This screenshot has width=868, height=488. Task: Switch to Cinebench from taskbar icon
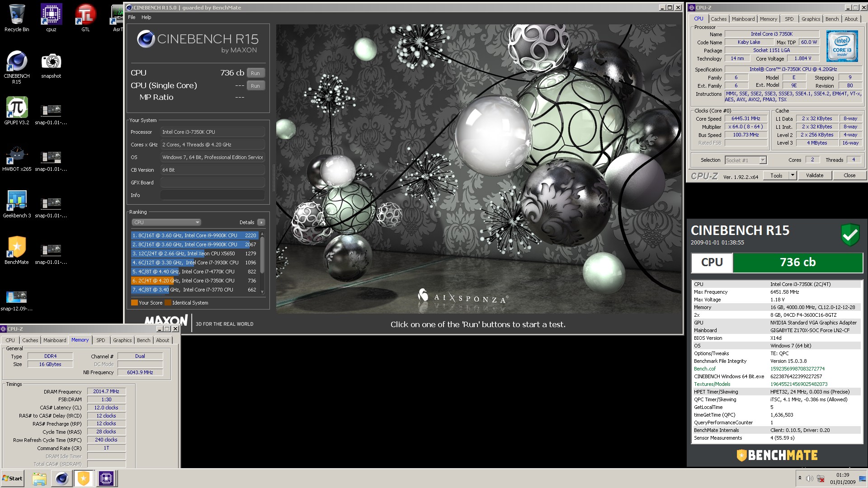(61, 479)
